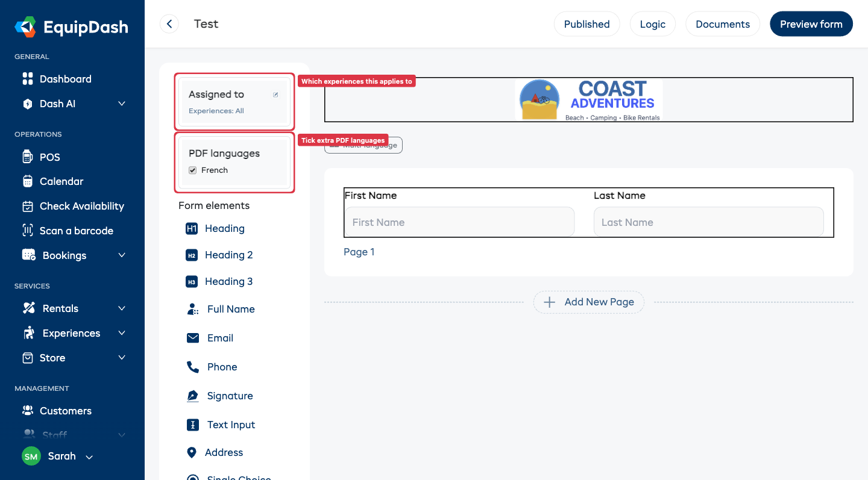
Task: Click the SM user avatar
Action: click(31, 457)
